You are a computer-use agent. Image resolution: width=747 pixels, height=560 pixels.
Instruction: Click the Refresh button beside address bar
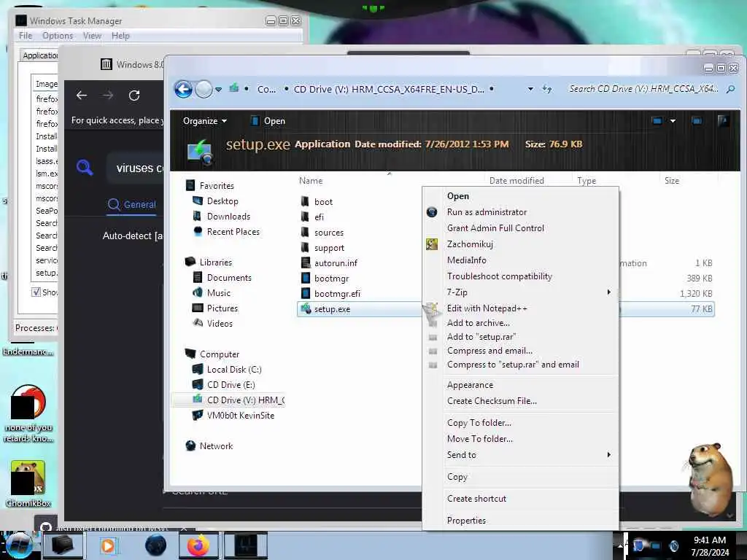click(x=547, y=89)
